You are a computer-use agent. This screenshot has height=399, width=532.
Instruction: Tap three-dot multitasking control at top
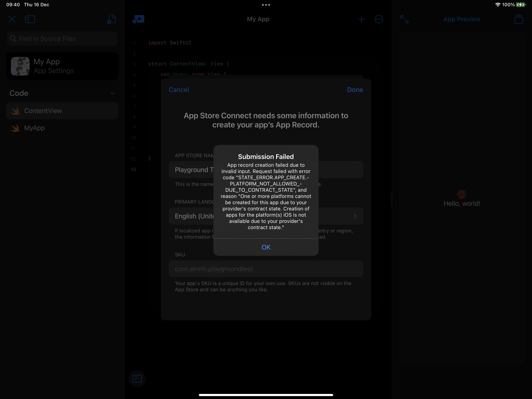pos(266,5)
